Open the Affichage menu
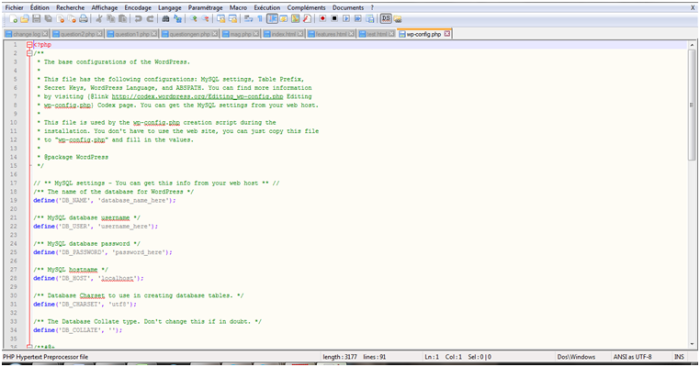The width and height of the screenshot is (700, 367). [x=104, y=8]
